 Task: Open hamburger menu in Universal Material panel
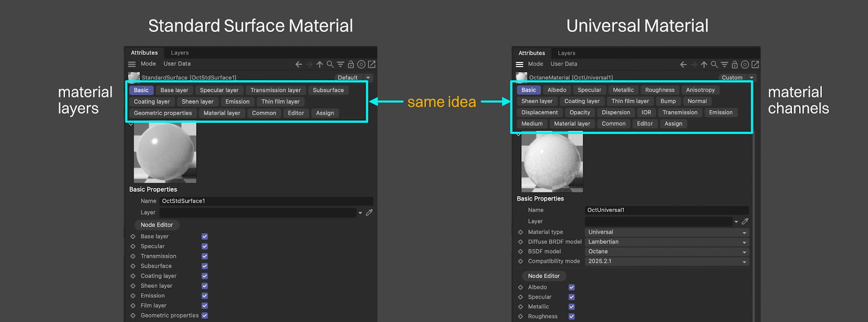520,65
